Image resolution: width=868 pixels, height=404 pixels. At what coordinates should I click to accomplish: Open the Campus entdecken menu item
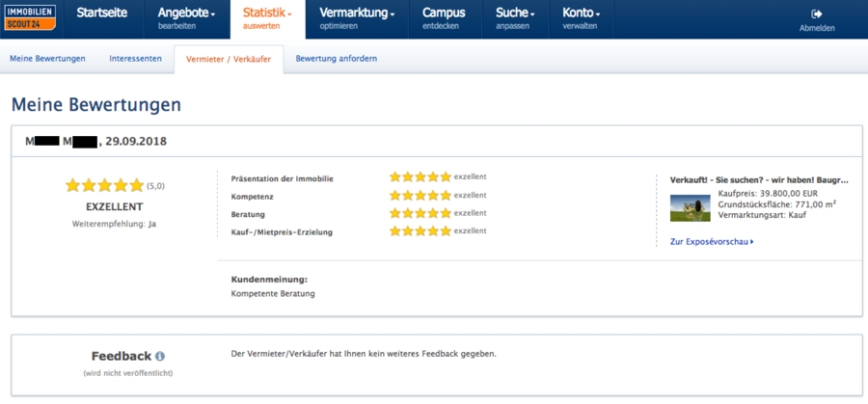tap(444, 19)
